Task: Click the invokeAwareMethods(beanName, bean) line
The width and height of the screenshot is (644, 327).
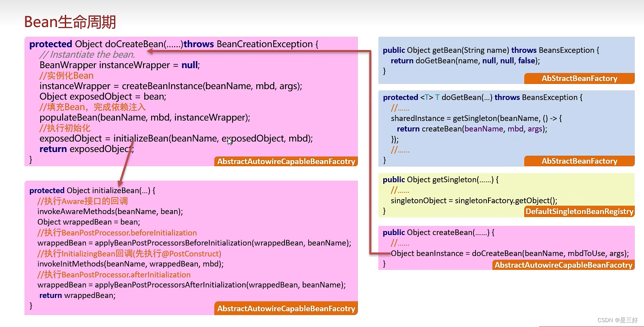Action: (110, 211)
